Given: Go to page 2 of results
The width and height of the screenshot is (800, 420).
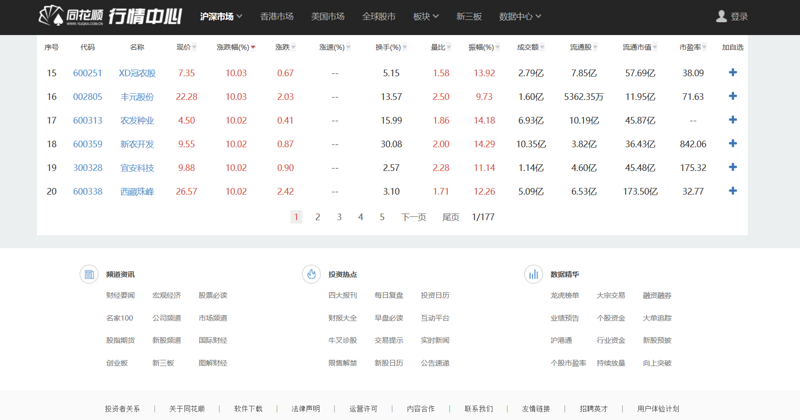Looking at the screenshot, I should click(317, 217).
